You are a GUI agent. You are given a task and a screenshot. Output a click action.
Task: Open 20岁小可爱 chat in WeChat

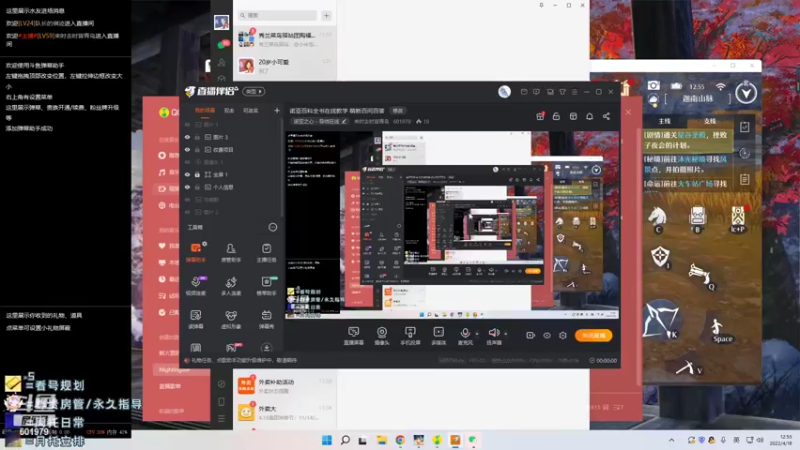tap(285, 65)
